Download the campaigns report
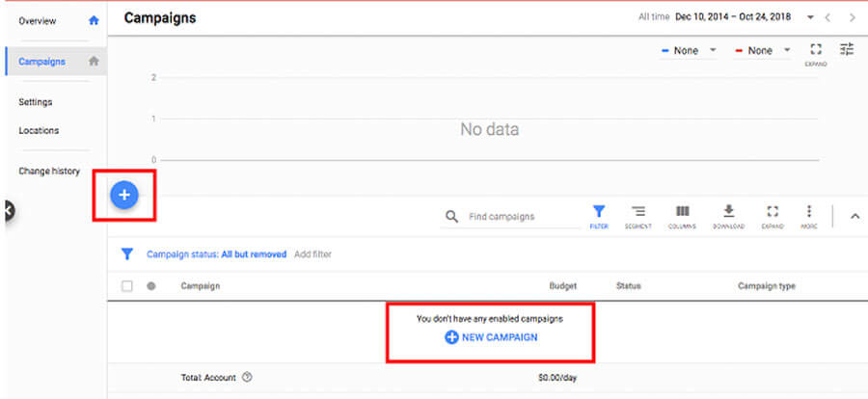 [729, 216]
